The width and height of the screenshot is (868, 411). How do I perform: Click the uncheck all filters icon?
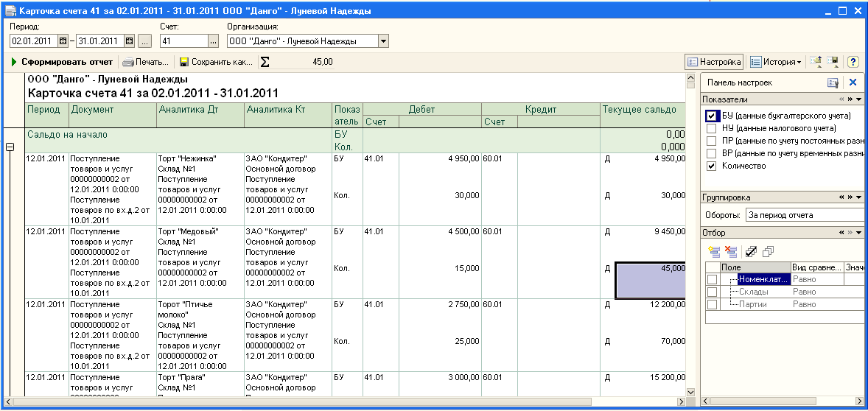[768, 251]
